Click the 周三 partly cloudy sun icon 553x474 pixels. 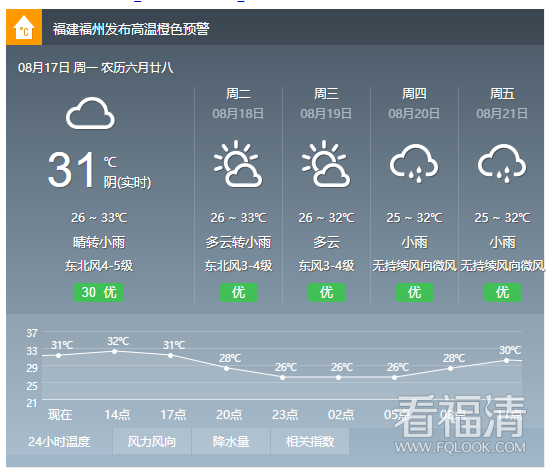tap(326, 164)
